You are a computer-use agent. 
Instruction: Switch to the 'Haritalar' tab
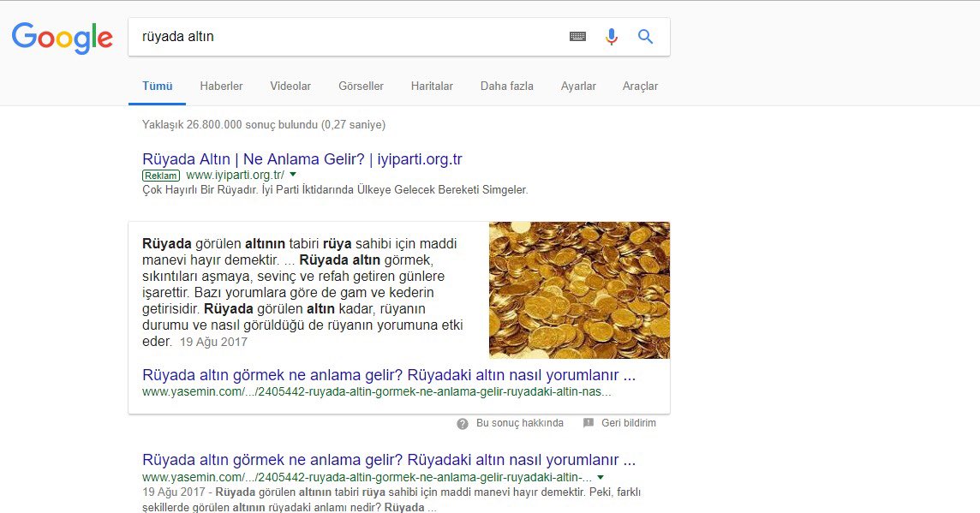tap(432, 86)
